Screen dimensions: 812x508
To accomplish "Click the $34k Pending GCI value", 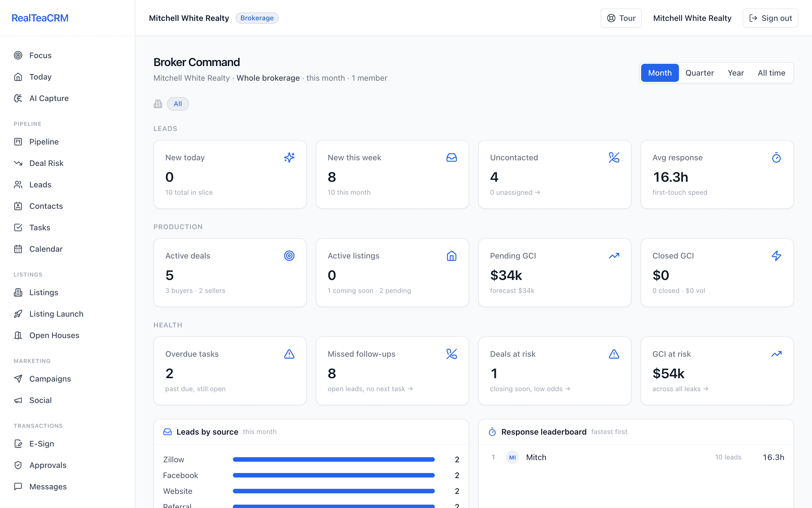I will [x=506, y=275].
